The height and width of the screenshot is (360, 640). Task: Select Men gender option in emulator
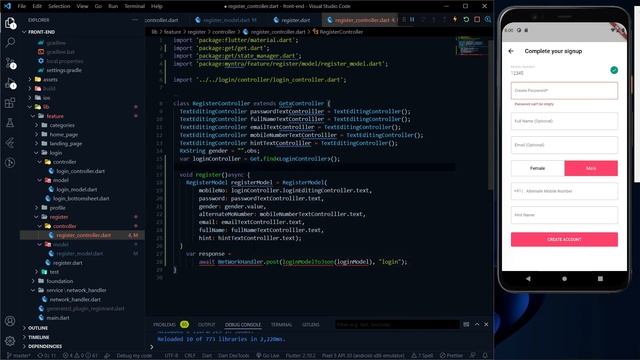(591, 168)
